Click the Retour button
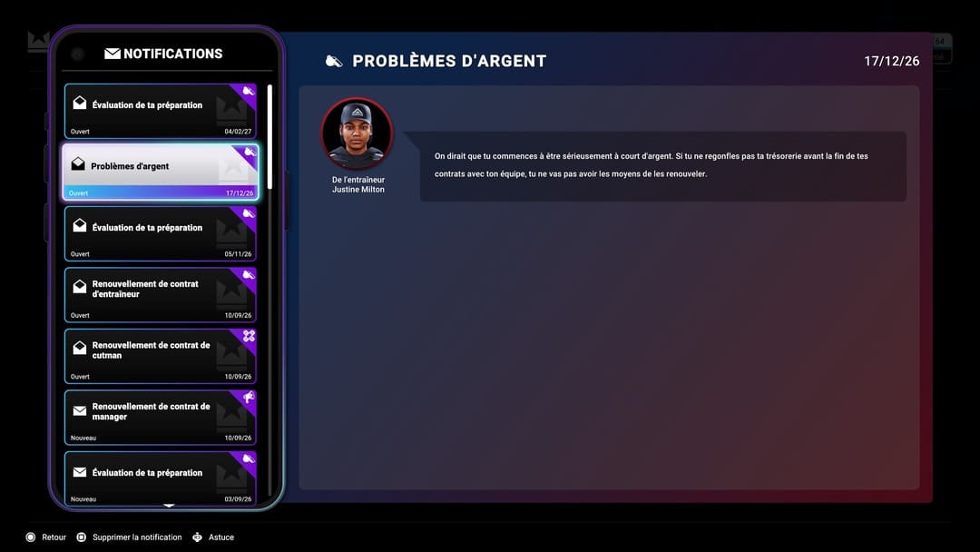This screenshot has width=980, height=552. pyautogui.click(x=46, y=537)
